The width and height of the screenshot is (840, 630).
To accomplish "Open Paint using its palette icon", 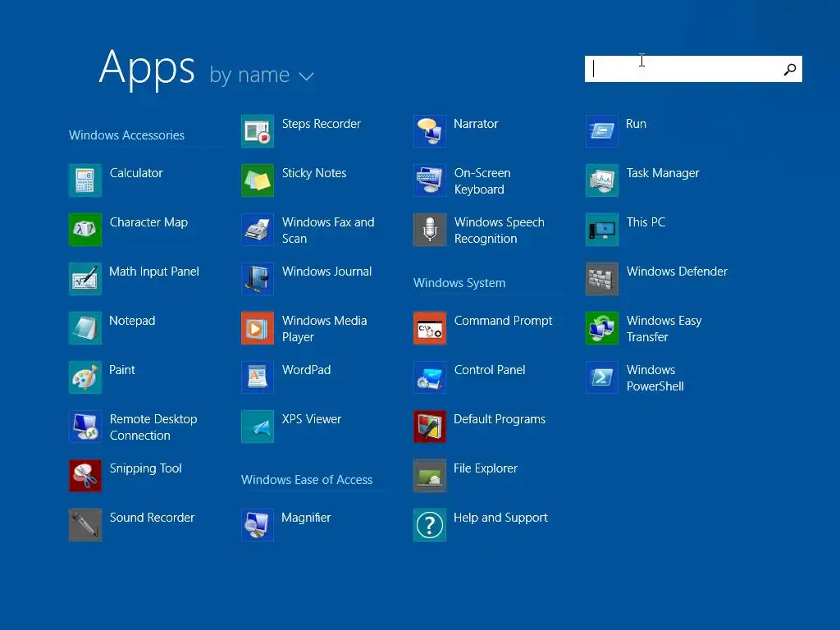I will (85, 377).
